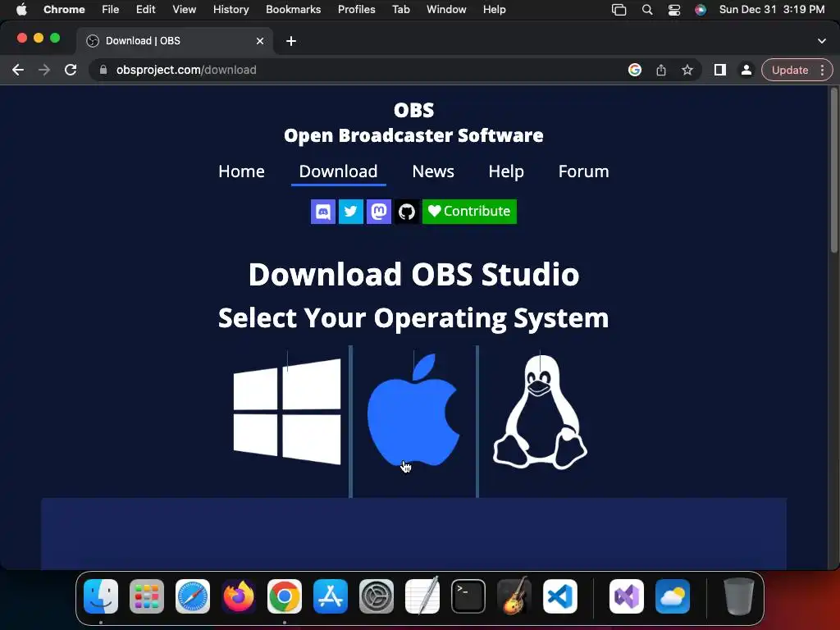This screenshot has width=840, height=630.
Task: Open the Bookmarks menu
Action: coord(294,10)
